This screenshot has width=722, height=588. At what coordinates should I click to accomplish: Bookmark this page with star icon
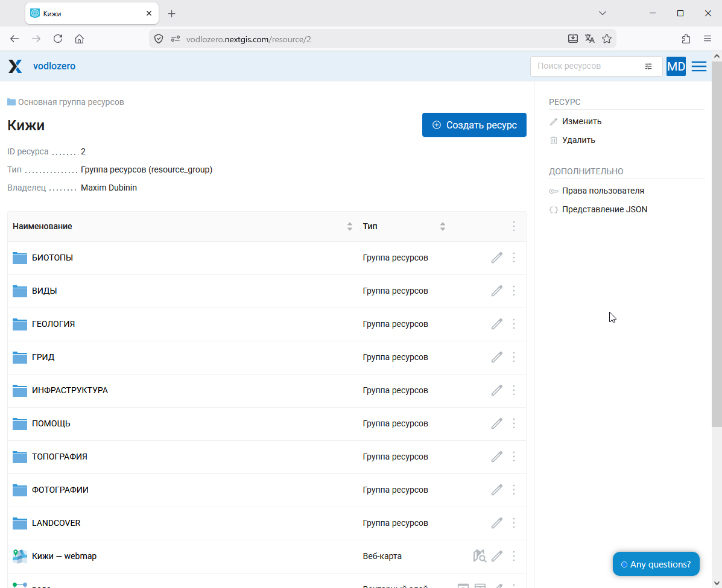coord(607,39)
